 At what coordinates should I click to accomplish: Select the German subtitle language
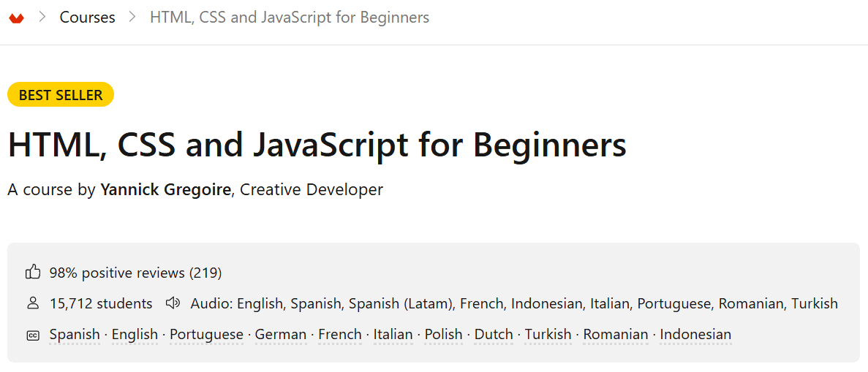(281, 334)
